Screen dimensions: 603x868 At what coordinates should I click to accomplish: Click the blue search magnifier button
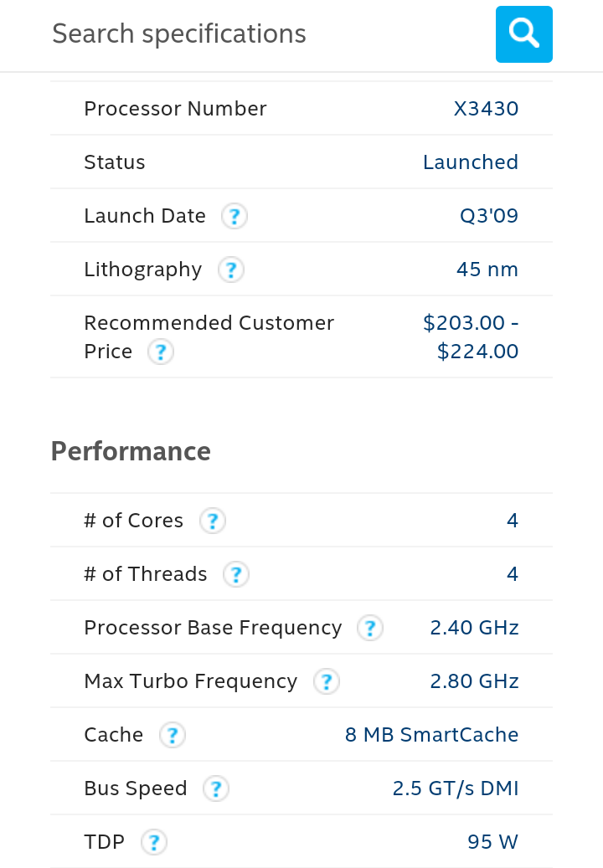point(523,34)
